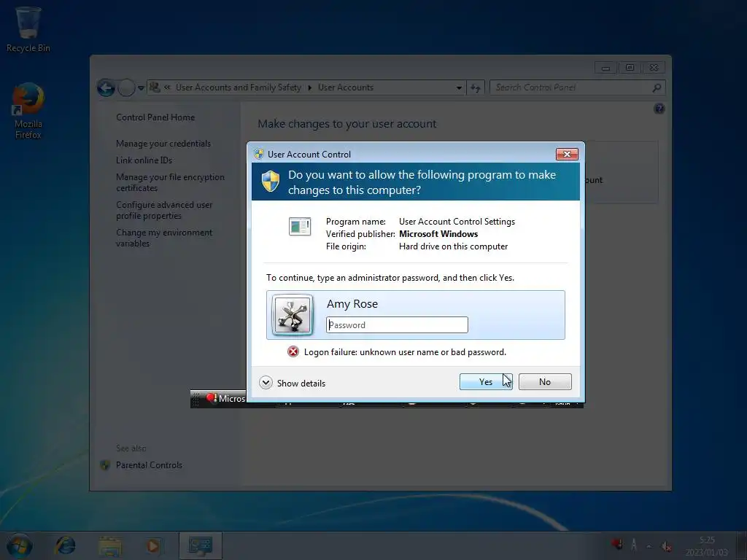
Task: Open Windows Explorer from taskbar
Action: tap(110, 545)
